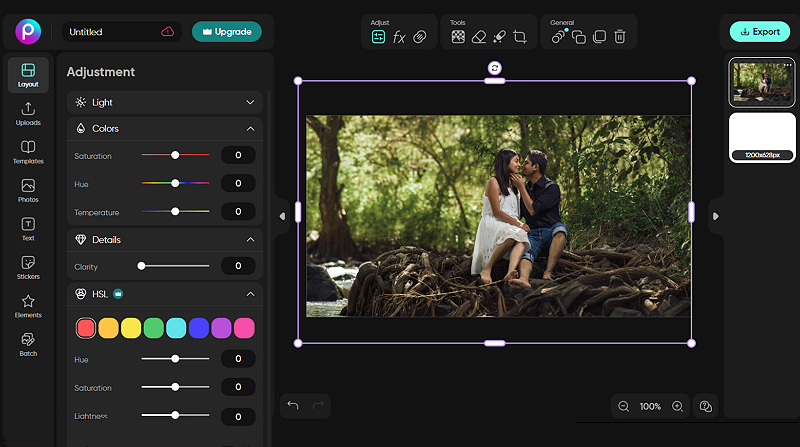Open the Photos panel
The height and width of the screenshot is (447, 800).
coord(28,190)
